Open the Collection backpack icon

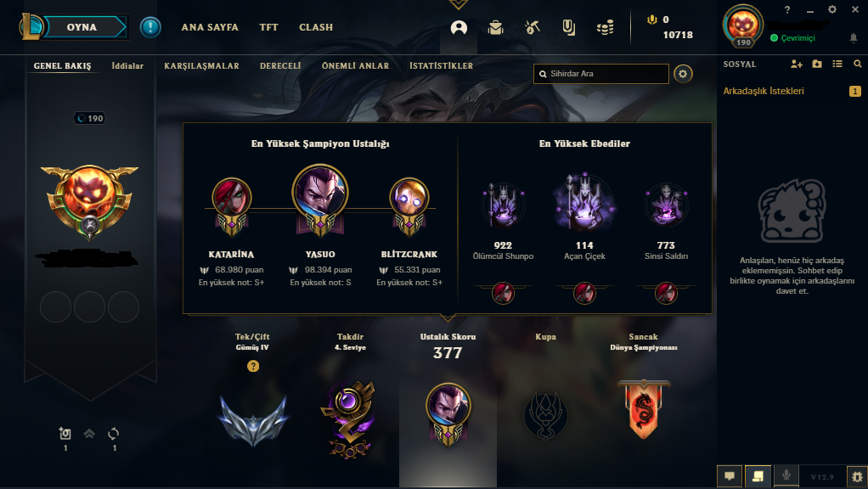[x=495, y=27]
